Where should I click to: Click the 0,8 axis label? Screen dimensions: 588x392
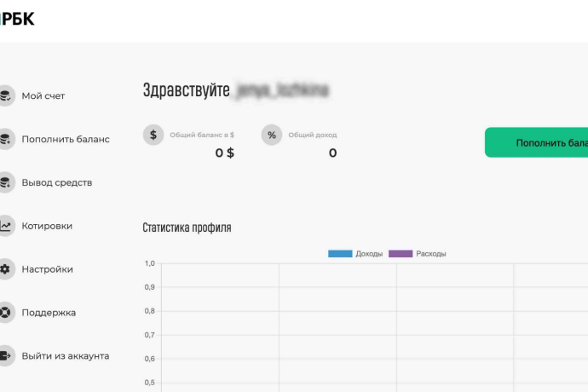click(150, 311)
